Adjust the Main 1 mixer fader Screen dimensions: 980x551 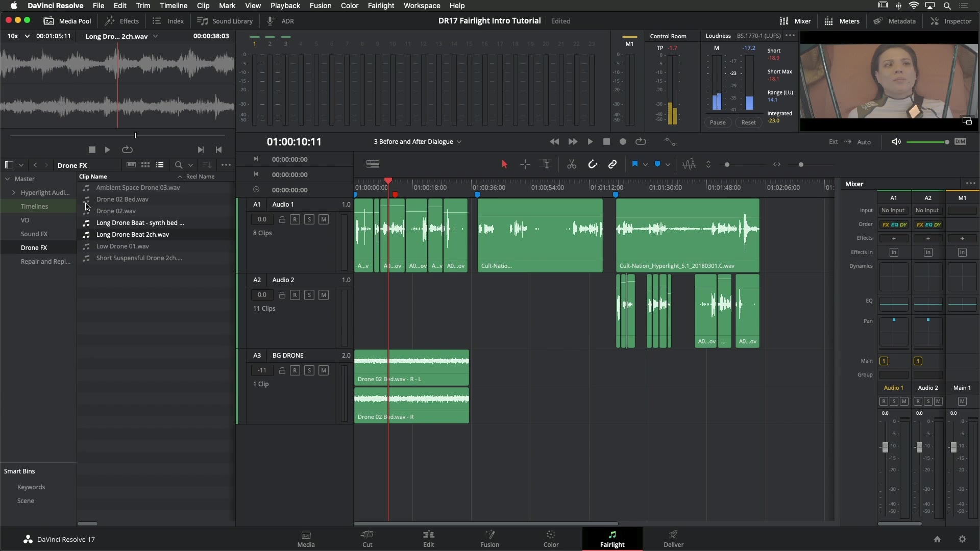click(953, 447)
